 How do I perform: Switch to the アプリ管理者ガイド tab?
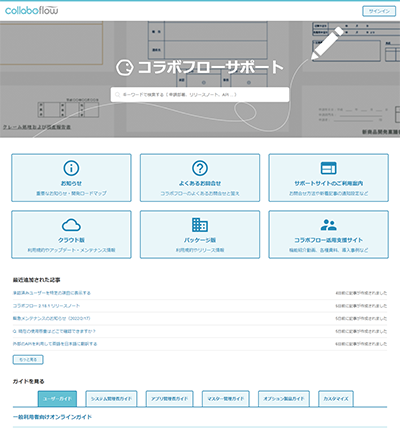[x=170, y=399]
